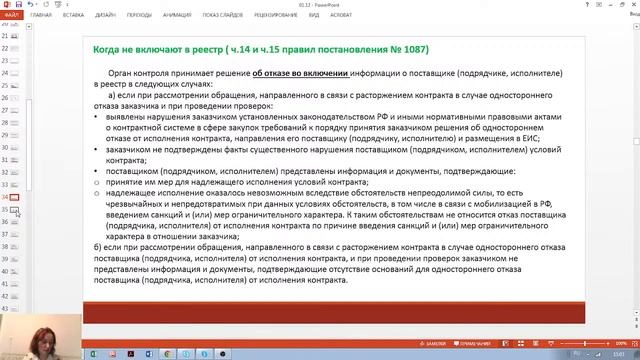Select slide 35 thumbnail
The image size is (640, 360).
14,210
